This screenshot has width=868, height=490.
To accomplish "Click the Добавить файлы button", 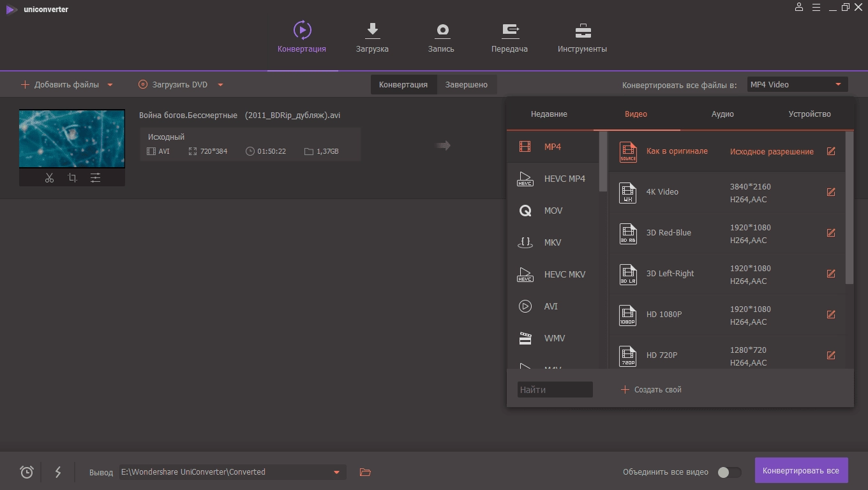I will pyautogui.click(x=60, y=85).
